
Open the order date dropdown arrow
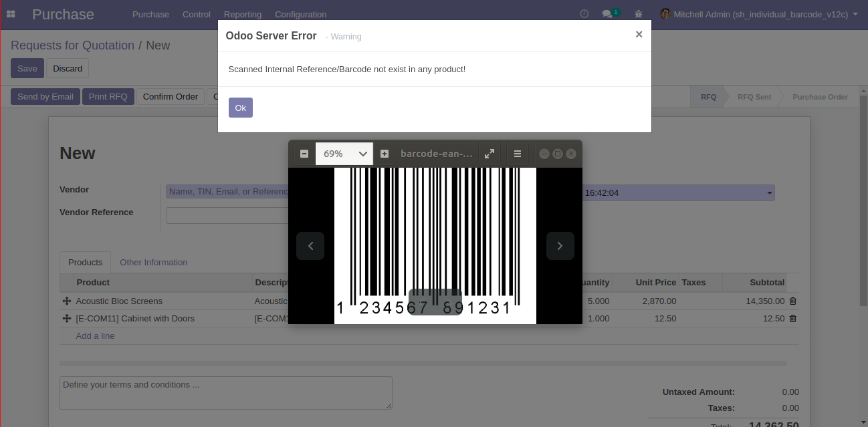click(x=770, y=193)
